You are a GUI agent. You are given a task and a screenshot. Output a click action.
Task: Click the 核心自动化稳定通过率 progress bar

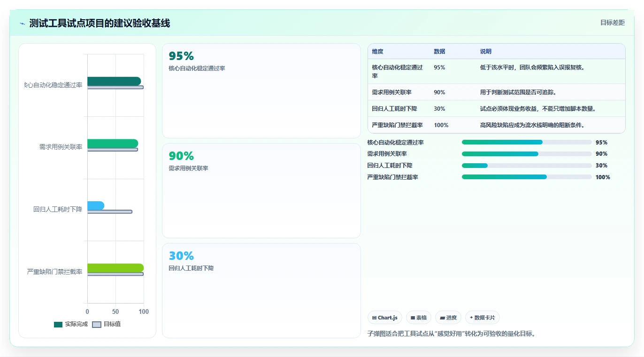pos(527,142)
